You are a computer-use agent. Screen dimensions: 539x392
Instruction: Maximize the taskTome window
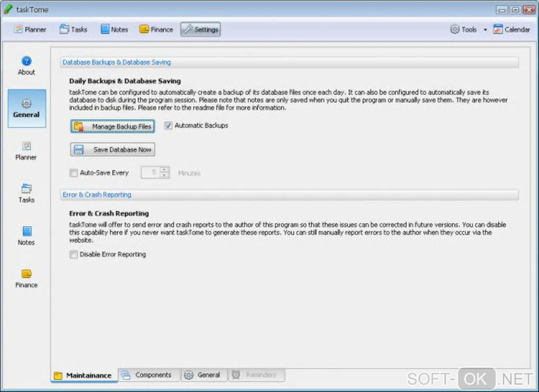515,10
